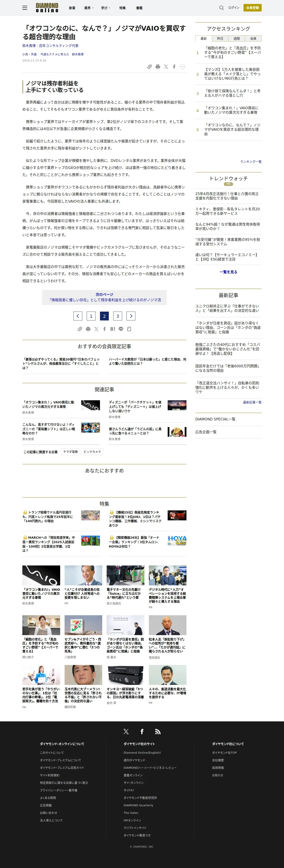Open the Seven & i sign card image
Viewport: 284px width, 868px height.
tap(83, 625)
